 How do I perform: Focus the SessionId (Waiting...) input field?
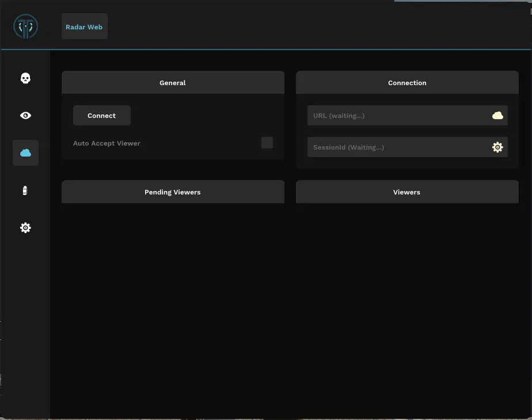[408, 147]
